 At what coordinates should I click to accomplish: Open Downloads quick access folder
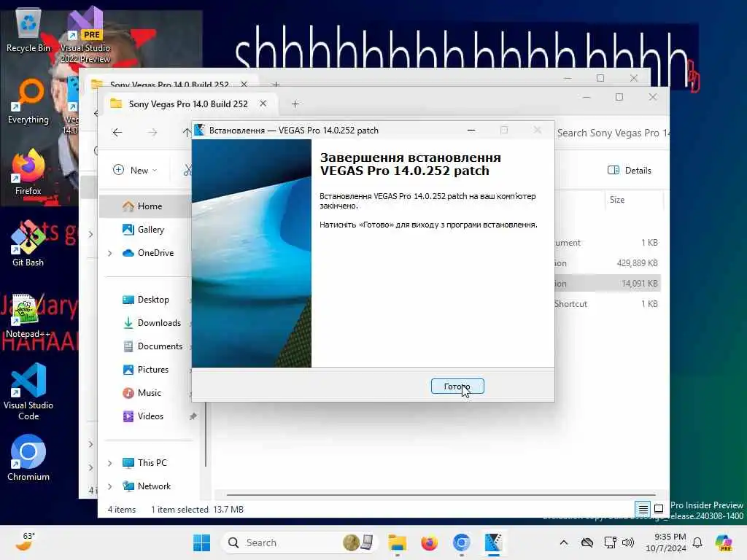tap(152, 323)
